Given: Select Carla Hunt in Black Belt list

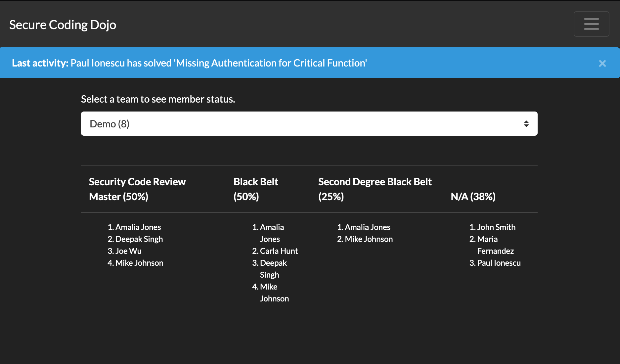Looking at the screenshot, I should (279, 251).
